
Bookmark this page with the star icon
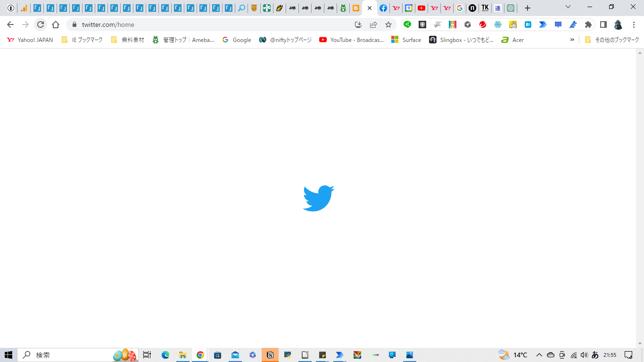click(388, 25)
